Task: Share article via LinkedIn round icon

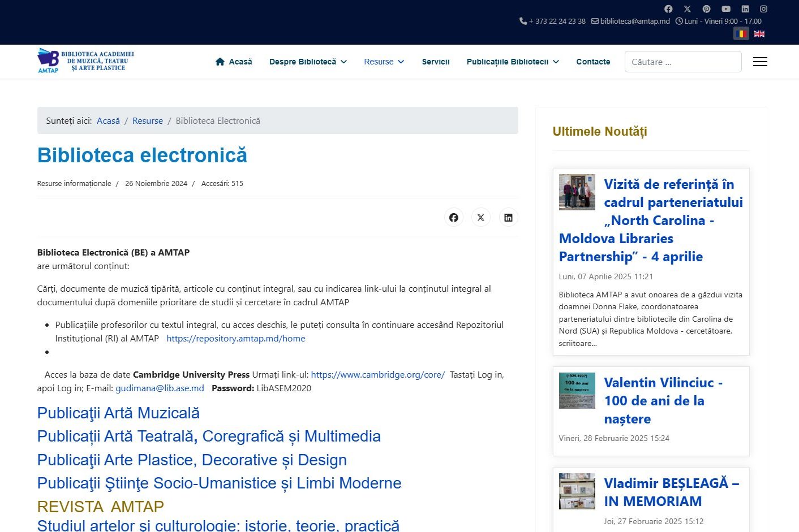Action: pos(508,218)
